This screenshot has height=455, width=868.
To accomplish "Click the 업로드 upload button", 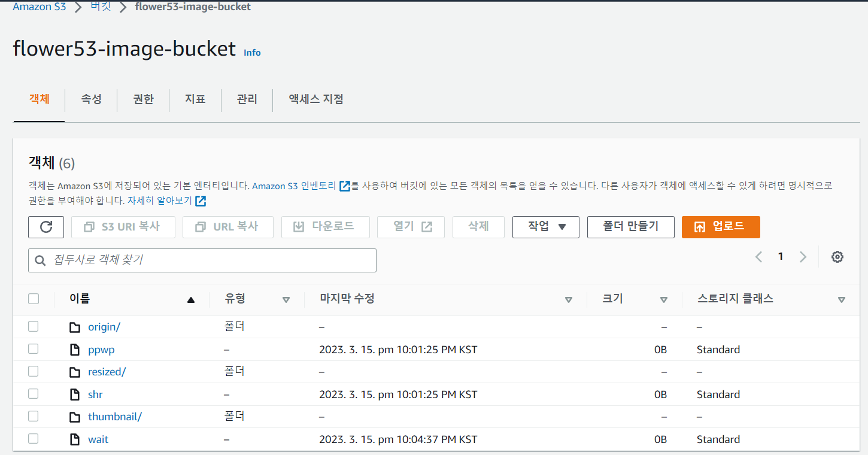I will click(721, 227).
